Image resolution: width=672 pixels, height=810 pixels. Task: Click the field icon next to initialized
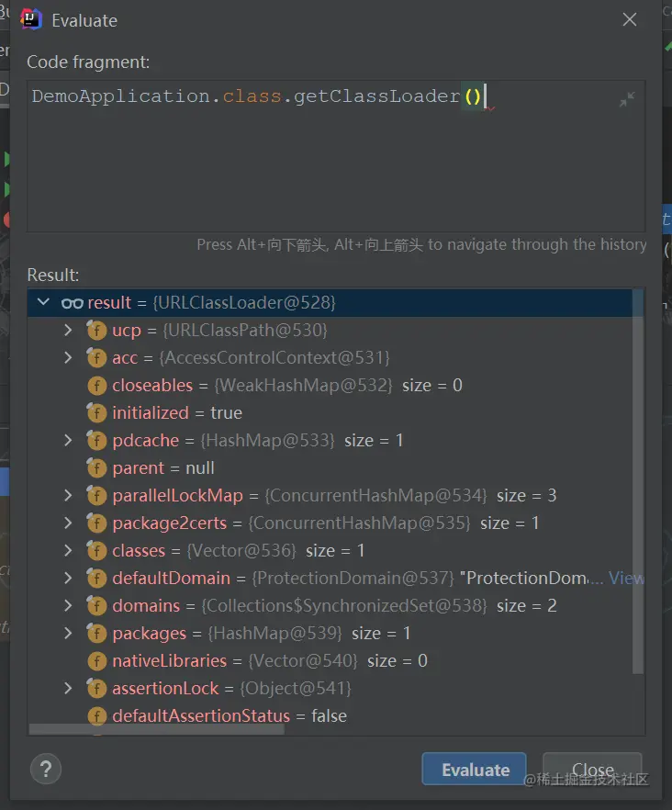coord(96,412)
